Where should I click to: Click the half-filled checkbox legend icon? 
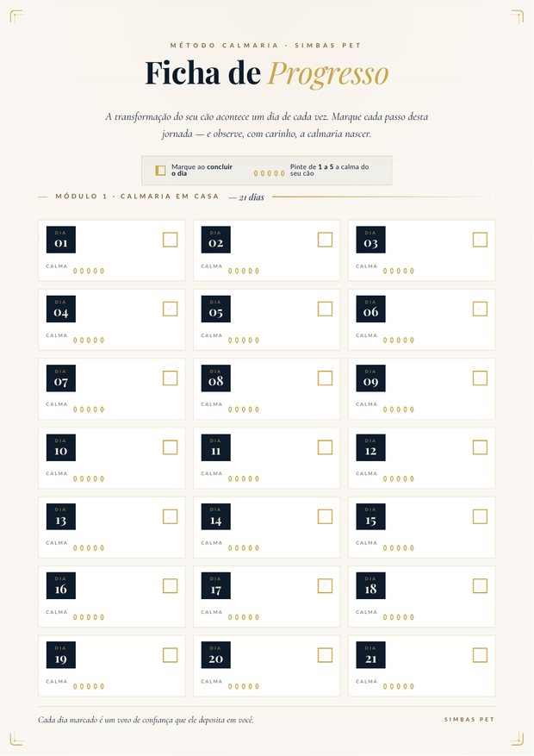pyautogui.click(x=160, y=170)
